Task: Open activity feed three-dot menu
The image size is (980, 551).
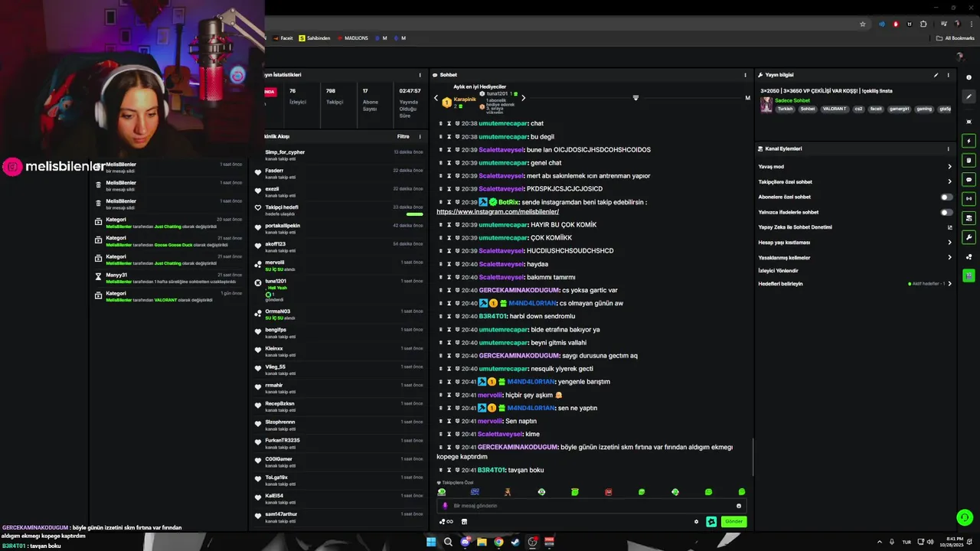Action: (x=420, y=136)
